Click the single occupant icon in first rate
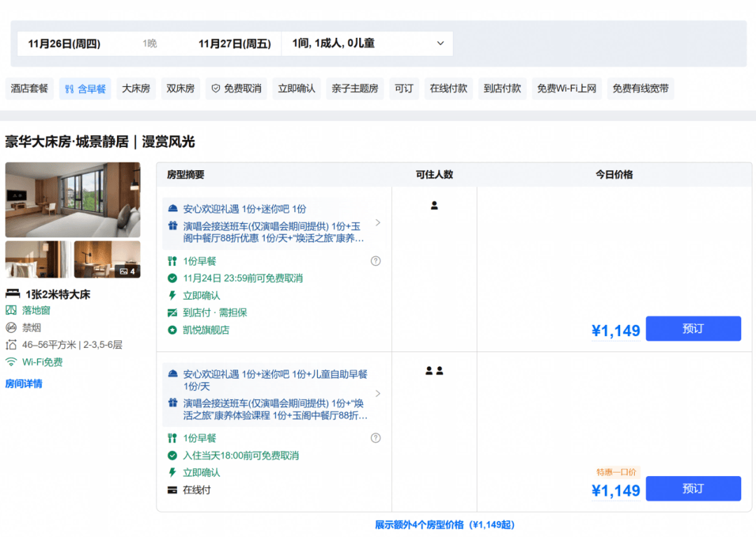Screen dimensions: 756x537 click(x=435, y=205)
